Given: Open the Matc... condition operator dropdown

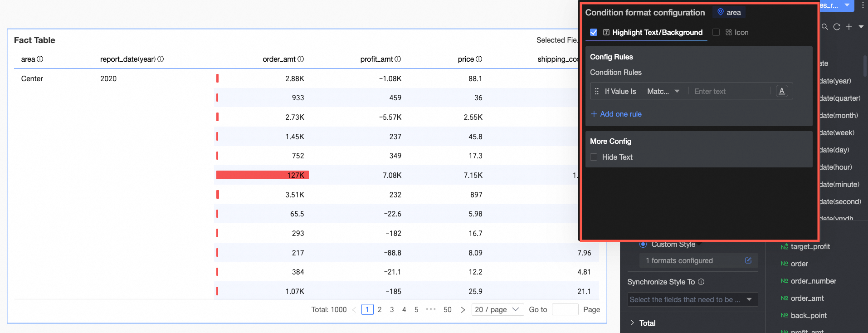Looking at the screenshot, I should click(663, 91).
